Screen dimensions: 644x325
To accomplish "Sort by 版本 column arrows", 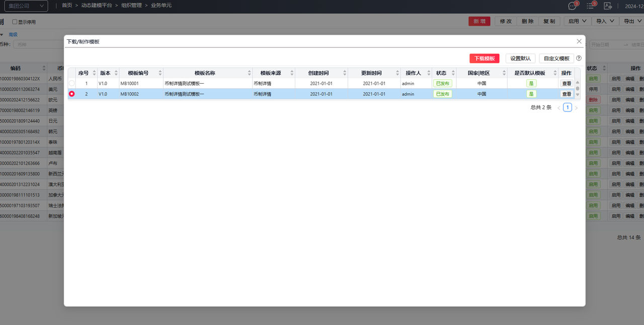I will coord(116,73).
